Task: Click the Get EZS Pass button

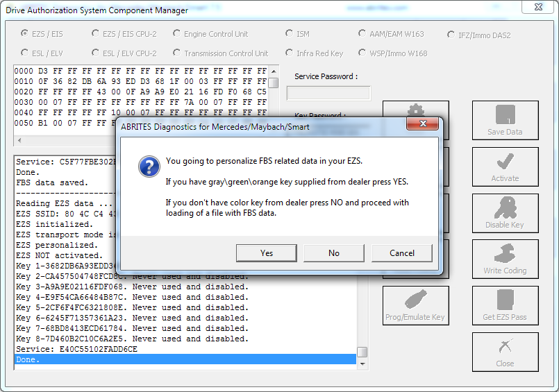Action: pyautogui.click(x=505, y=305)
